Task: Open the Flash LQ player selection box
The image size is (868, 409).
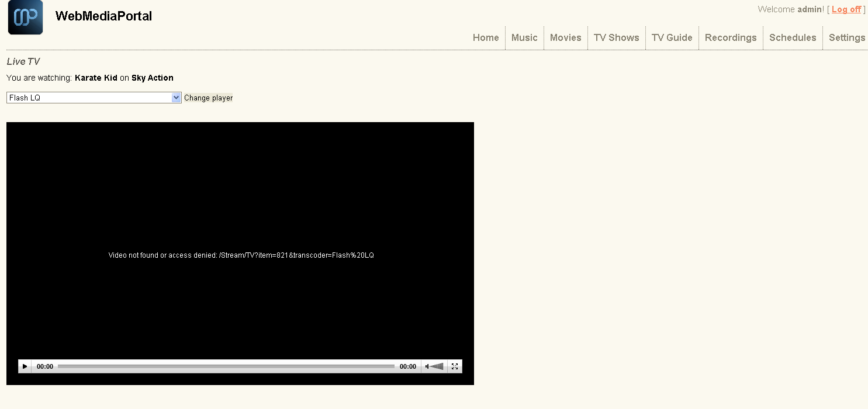Action: coord(89,98)
